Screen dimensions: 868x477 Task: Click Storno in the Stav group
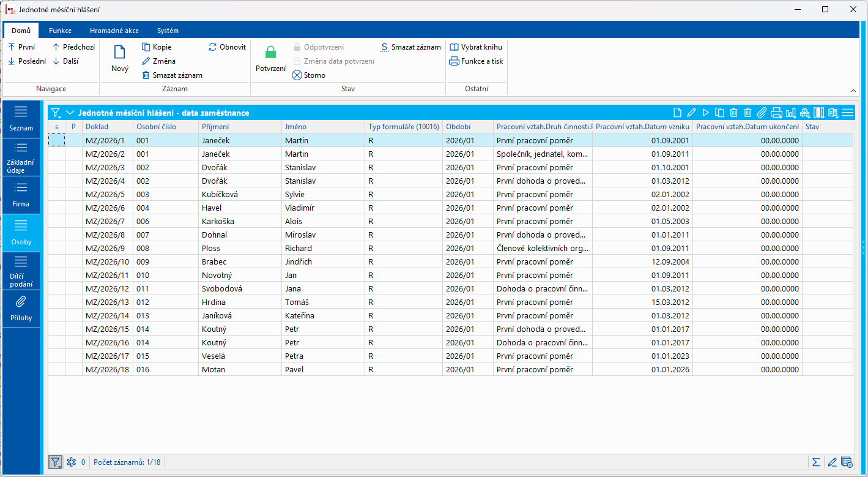[309, 75]
